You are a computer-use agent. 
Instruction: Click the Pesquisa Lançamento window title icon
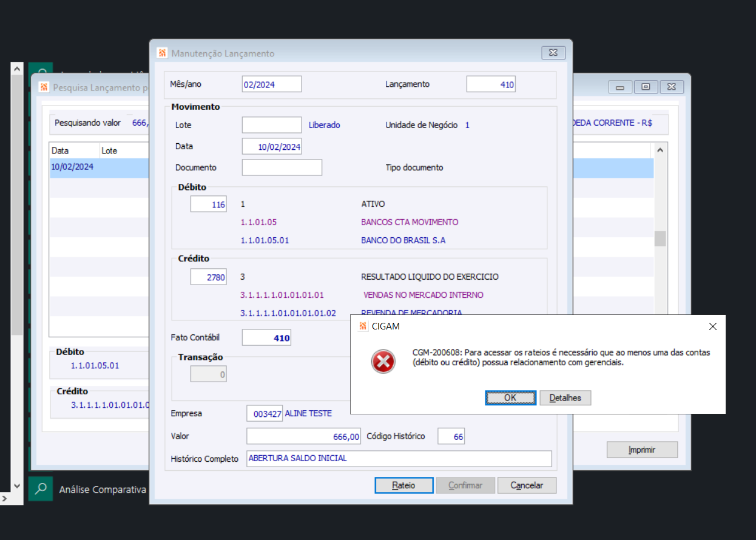click(x=44, y=87)
